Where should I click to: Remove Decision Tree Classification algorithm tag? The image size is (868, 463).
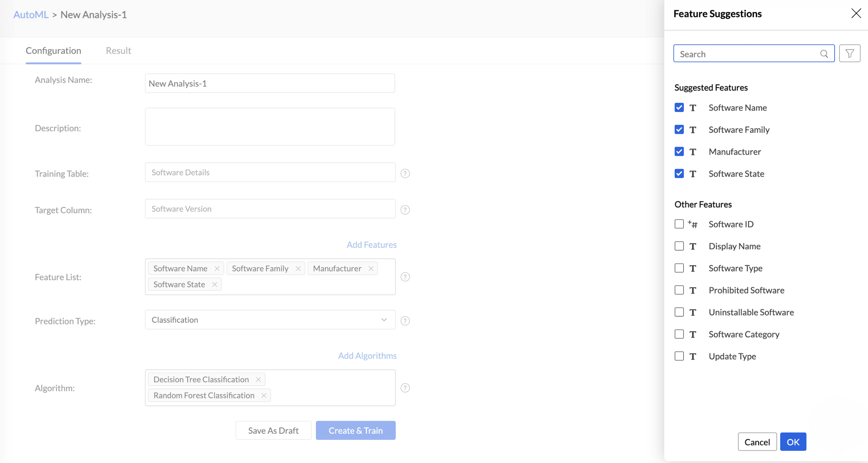point(258,379)
